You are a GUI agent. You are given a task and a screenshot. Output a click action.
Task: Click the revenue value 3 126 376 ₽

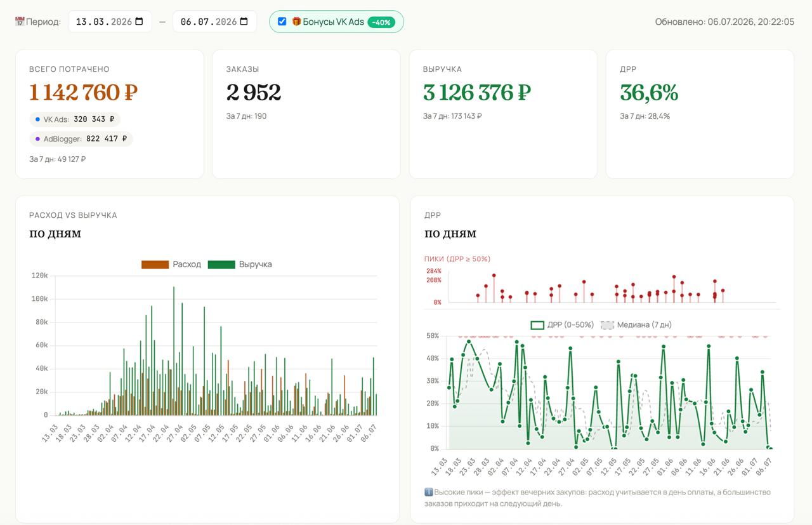(x=477, y=93)
